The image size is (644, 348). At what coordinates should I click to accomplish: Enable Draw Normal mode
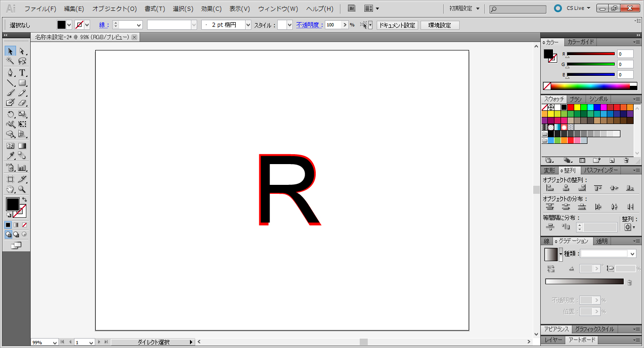8,234
